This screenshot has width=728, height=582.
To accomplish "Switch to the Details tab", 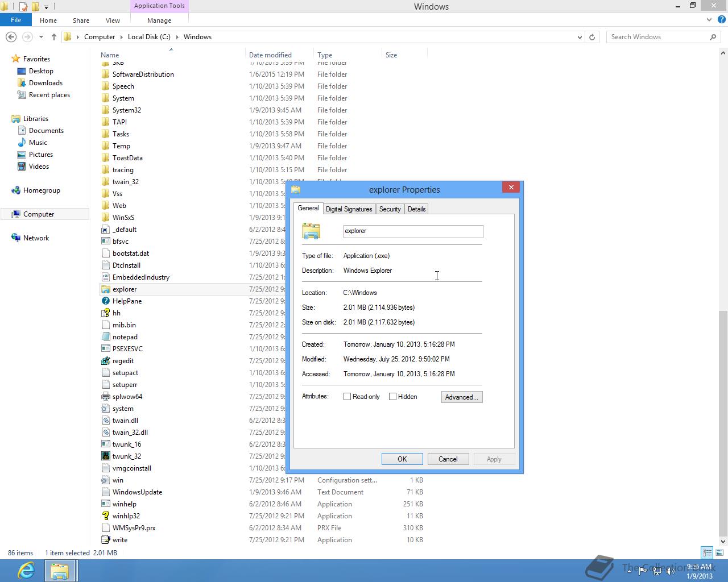I will [417, 209].
